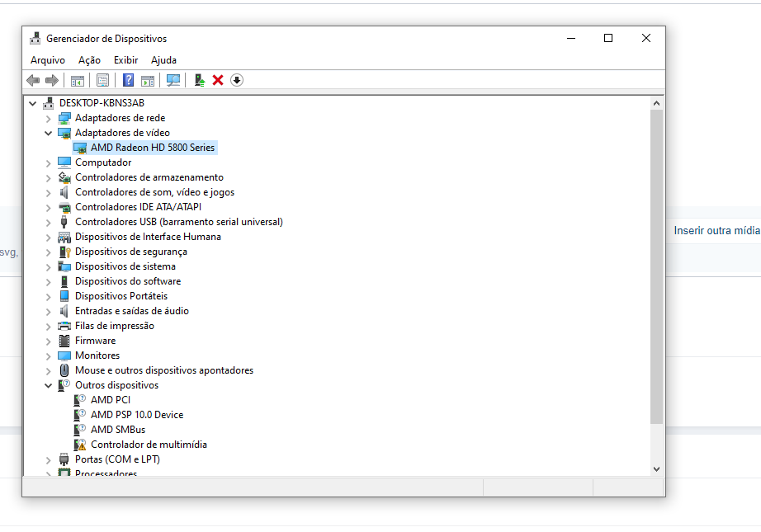Click the Disable device down-arrow icon
Viewport: 761px width, 532px height.
(x=237, y=80)
